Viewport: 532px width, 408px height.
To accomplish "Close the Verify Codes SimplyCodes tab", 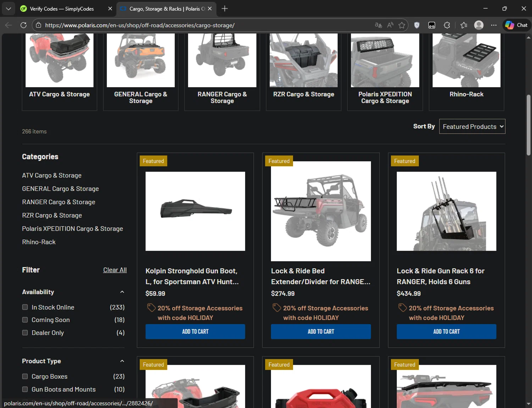I will 110,9.
